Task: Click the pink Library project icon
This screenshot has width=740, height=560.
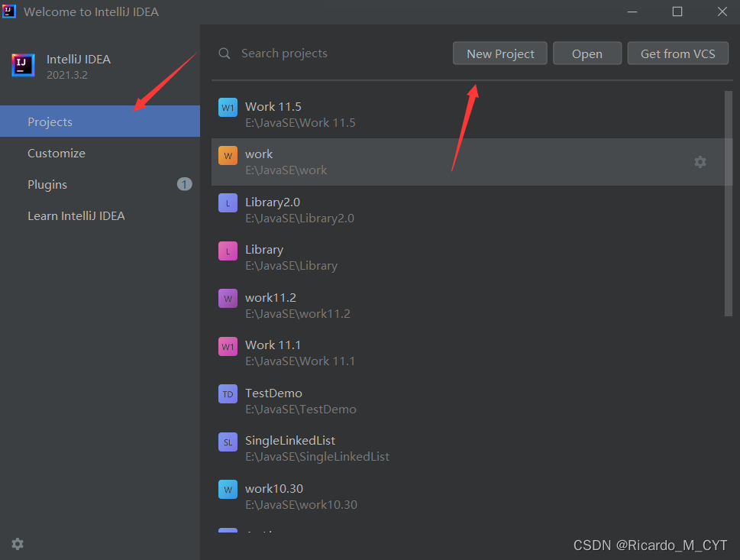Action: pyautogui.click(x=228, y=251)
